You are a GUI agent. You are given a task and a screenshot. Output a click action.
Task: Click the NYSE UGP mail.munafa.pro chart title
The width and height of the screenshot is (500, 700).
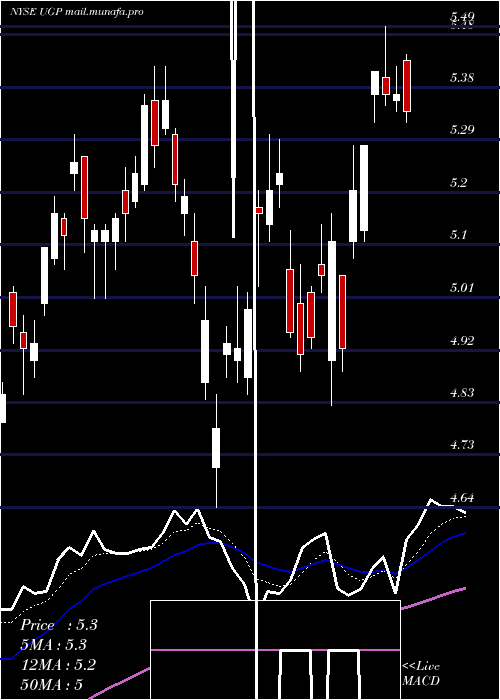pyautogui.click(x=77, y=12)
